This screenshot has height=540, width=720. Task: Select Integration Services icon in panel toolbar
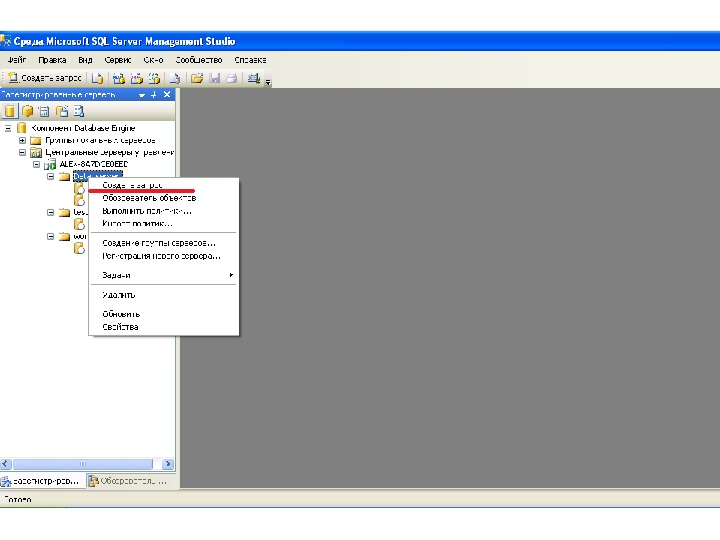point(79,111)
